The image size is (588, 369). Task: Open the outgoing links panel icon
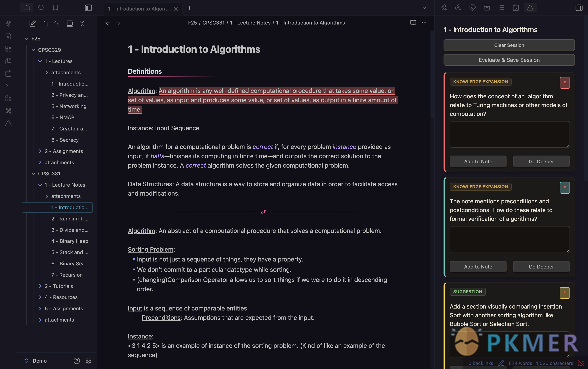(x=458, y=8)
